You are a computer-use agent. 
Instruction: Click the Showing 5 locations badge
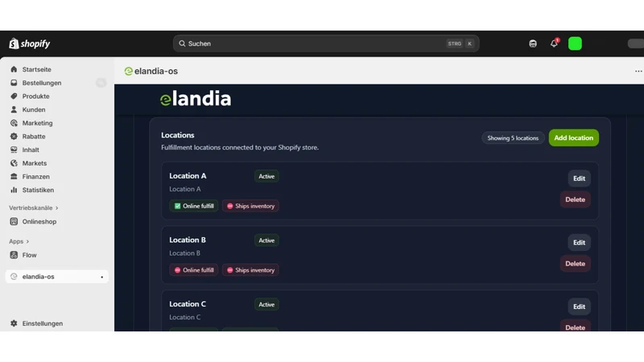513,138
